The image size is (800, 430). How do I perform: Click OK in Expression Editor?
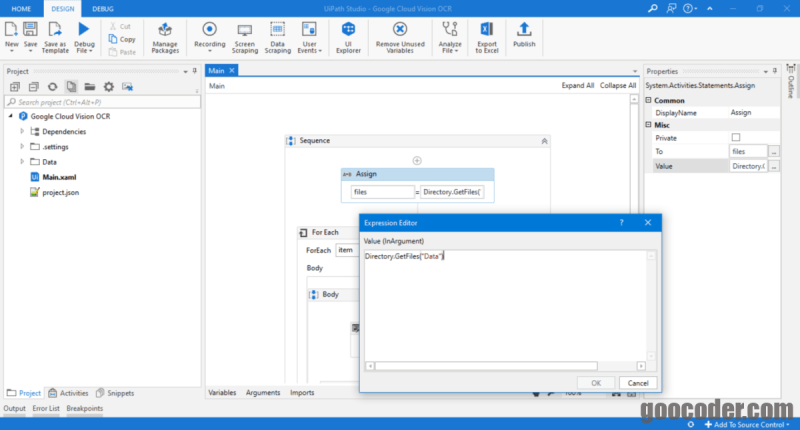tap(596, 383)
